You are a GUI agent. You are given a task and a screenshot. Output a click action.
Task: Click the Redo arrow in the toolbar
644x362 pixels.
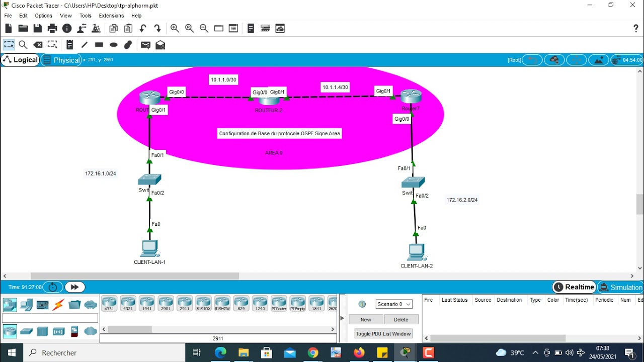tap(157, 29)
